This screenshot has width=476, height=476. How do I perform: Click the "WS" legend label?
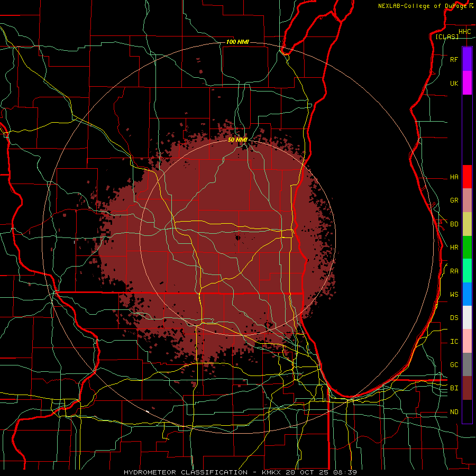454,295
